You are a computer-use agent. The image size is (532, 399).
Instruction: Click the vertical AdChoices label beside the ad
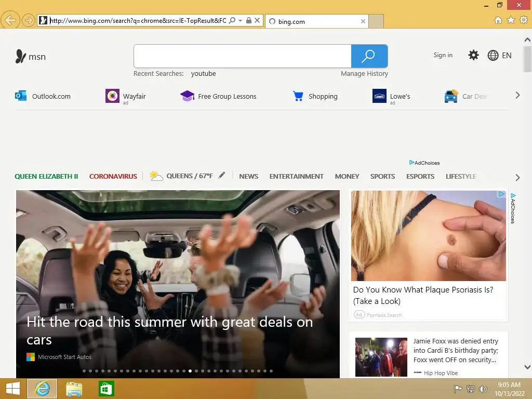[513, 208]
